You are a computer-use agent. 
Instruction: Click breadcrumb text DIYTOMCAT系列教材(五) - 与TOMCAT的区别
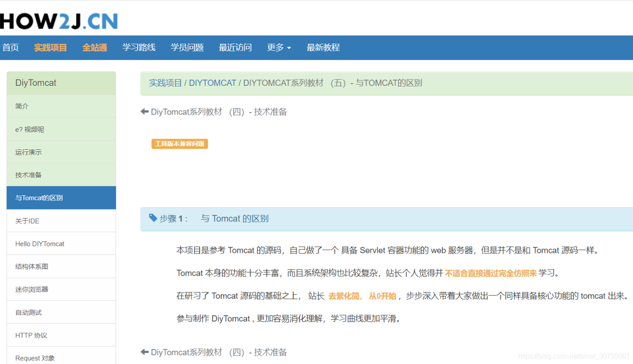point(333,83)
